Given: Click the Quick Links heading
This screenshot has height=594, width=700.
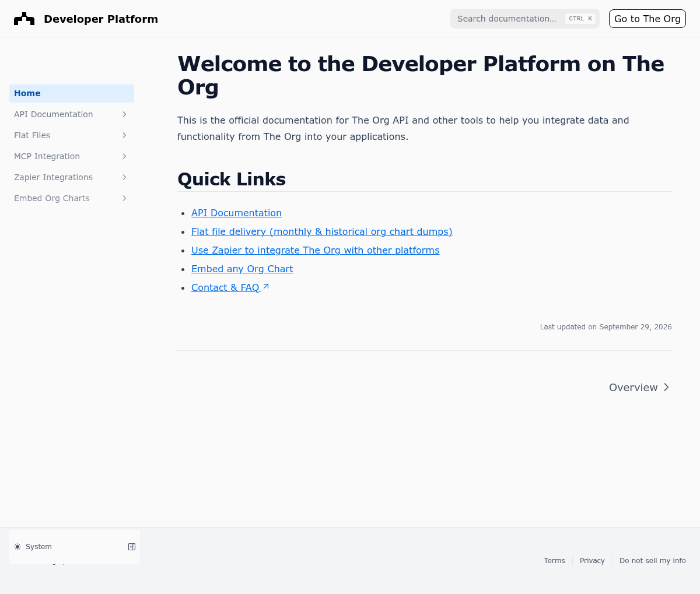Looking at the screenshot, I should pyautogui.click(x=232, y=179).
